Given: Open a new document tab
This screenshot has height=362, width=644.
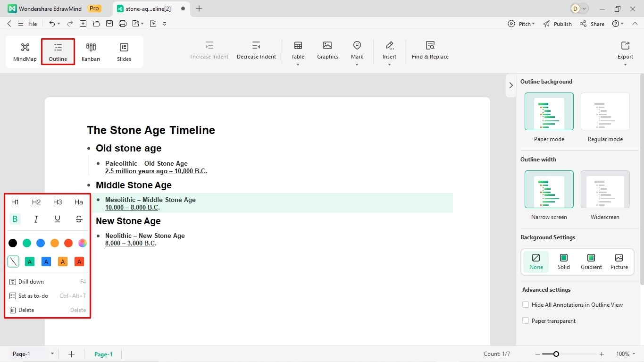Looking at the screenshot, I should [199, 8].
